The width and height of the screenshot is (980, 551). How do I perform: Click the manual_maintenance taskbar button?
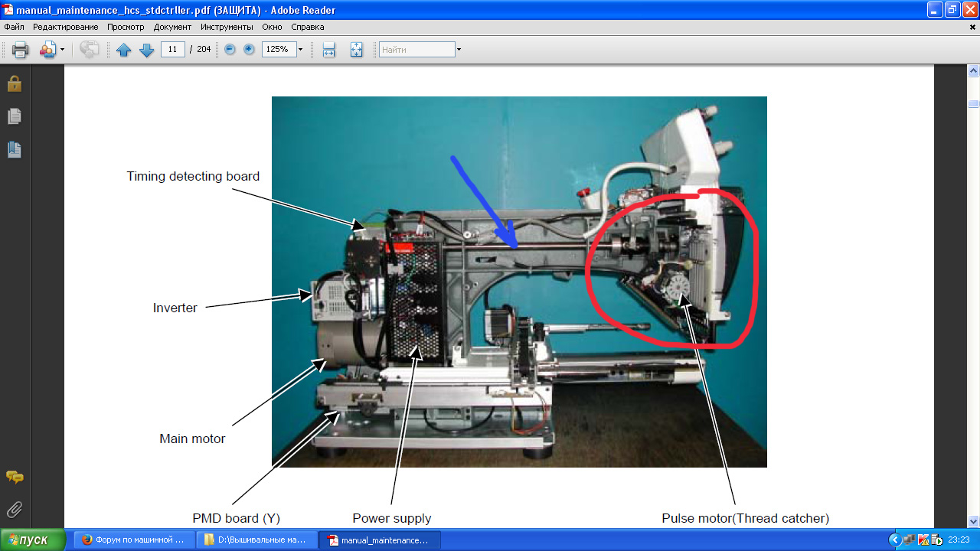(379, 540)
